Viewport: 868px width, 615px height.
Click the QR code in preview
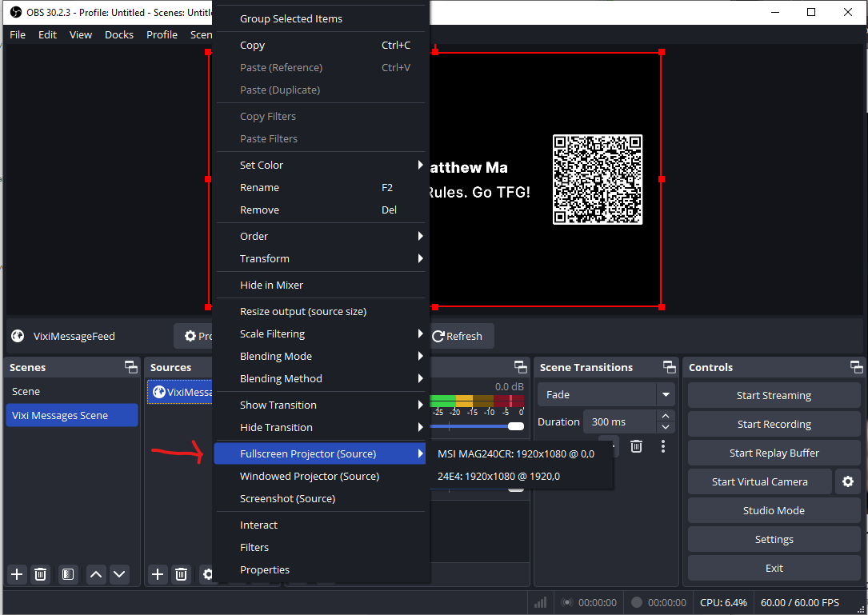tap(598, 179)
